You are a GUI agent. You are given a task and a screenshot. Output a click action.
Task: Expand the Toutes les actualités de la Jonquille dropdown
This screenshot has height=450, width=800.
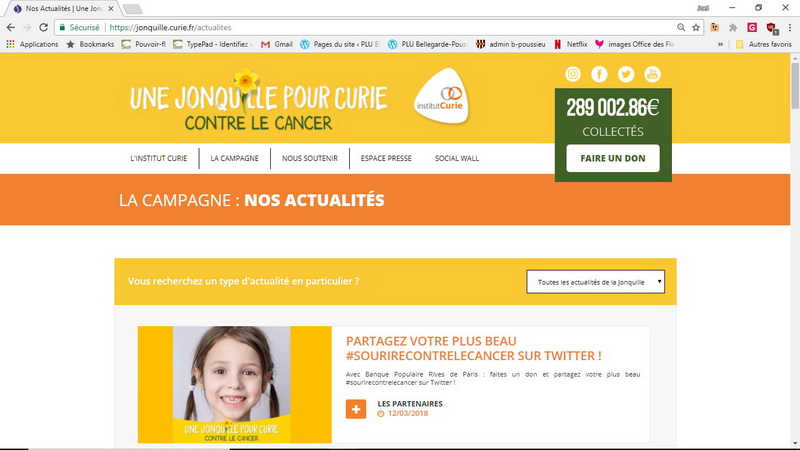point(595,282)
